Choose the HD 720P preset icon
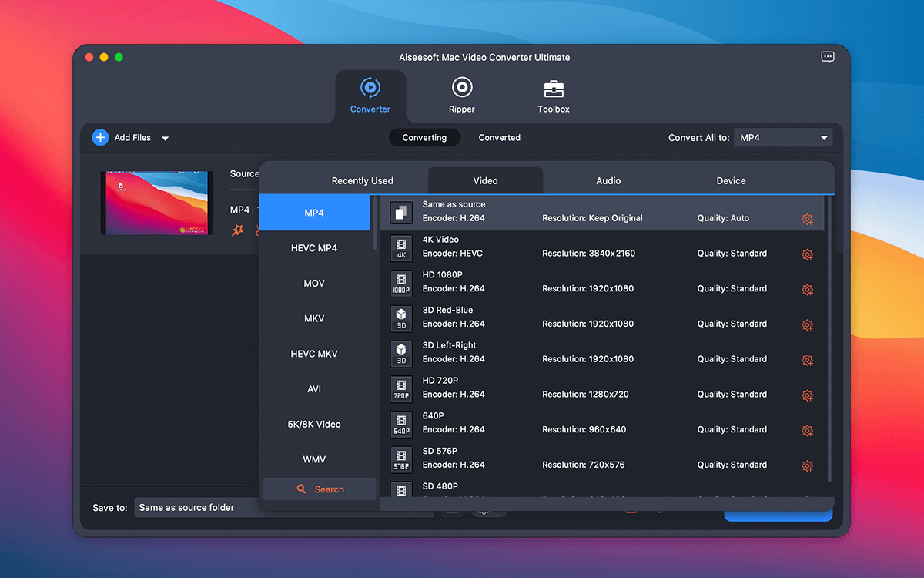This screenshot has height=578, width=924. (401, 388)
